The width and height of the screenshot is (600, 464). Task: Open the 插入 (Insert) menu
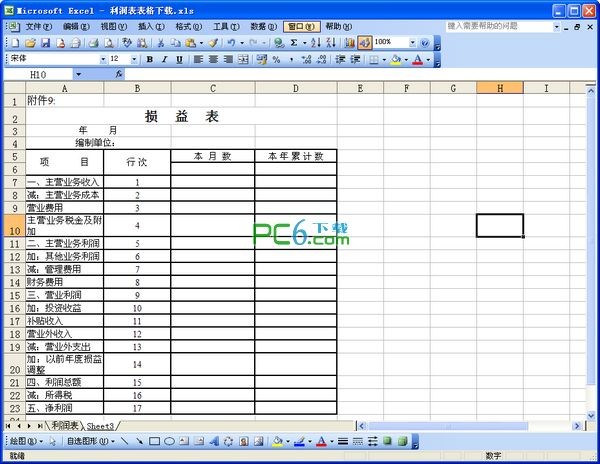151,27
